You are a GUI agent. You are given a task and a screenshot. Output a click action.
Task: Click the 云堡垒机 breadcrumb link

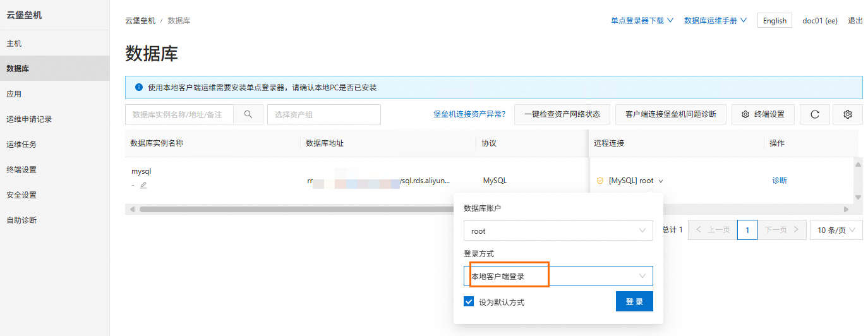pyautogui.click(x=140, y=20)
